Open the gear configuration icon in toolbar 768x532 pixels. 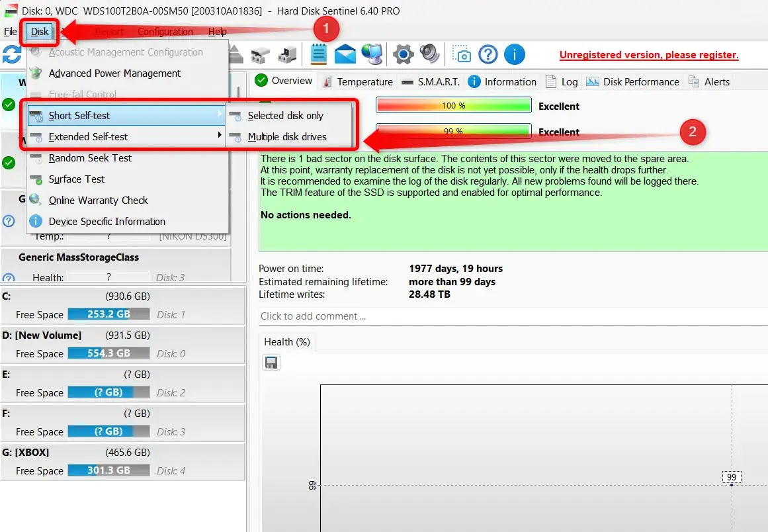[403, 54]
